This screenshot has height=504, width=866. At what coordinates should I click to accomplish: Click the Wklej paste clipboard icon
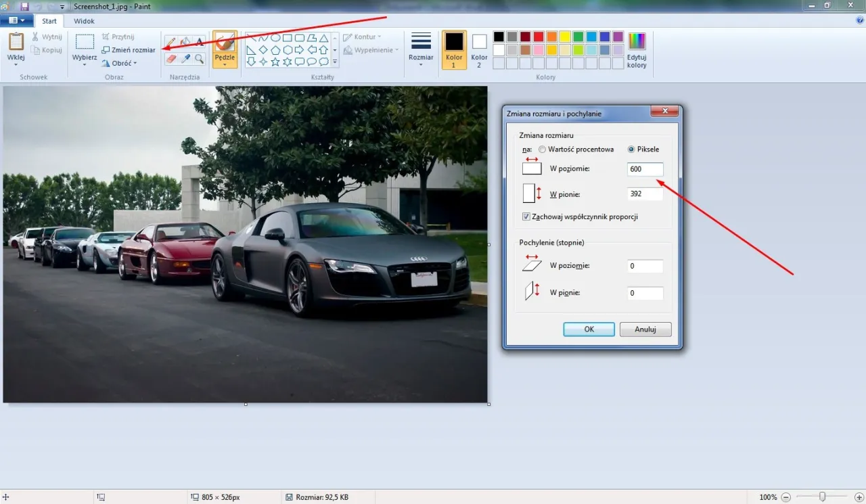coord(16,41)
